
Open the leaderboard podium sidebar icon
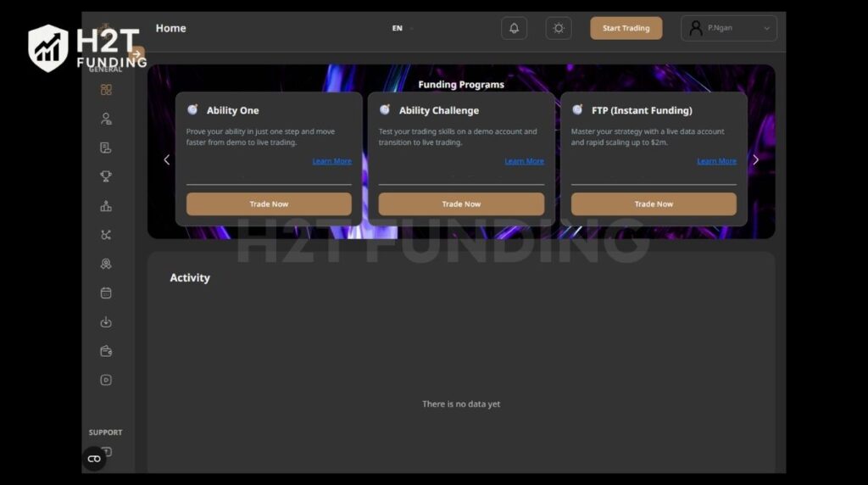(106, 206)
